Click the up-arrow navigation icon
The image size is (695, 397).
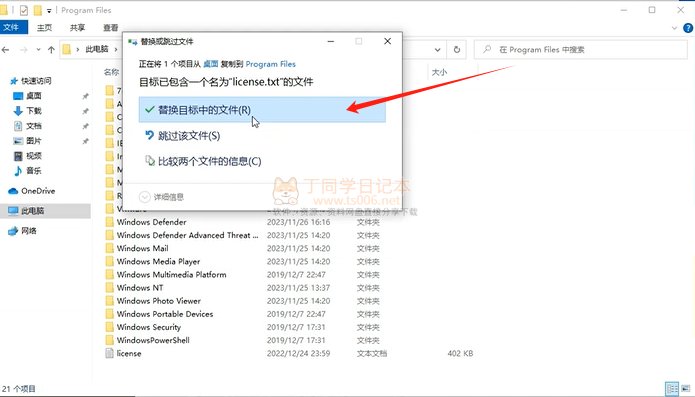51,50
